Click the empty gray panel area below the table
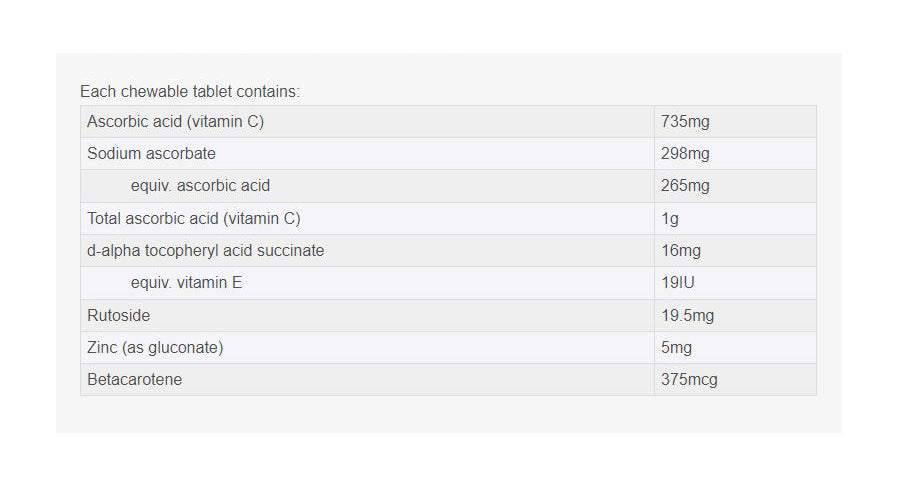Viewport: 900px width, 484px height. click(448, 414)
